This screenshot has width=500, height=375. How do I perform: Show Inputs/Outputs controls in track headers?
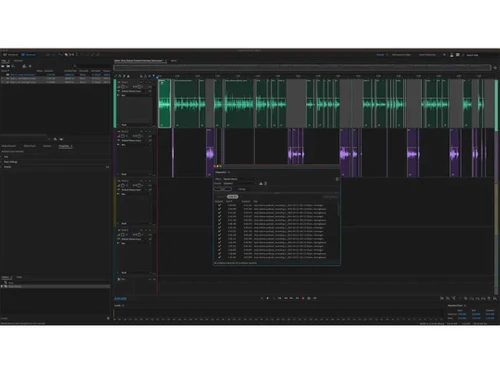[116, 76]
